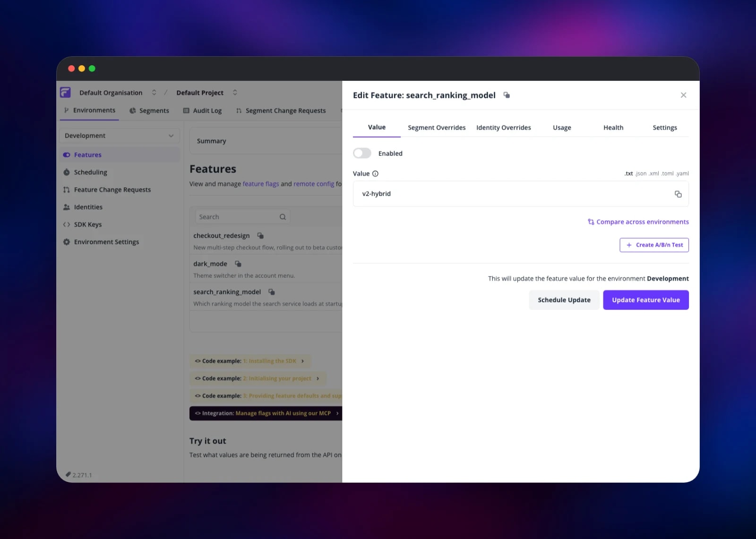Open the Audit Log navigation tab
The width and height of the screenshot is (756, 539).
[203, 111]
